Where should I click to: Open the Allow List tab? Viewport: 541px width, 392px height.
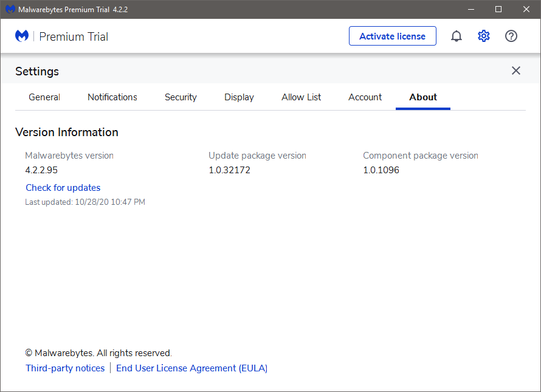coord(301,97)
